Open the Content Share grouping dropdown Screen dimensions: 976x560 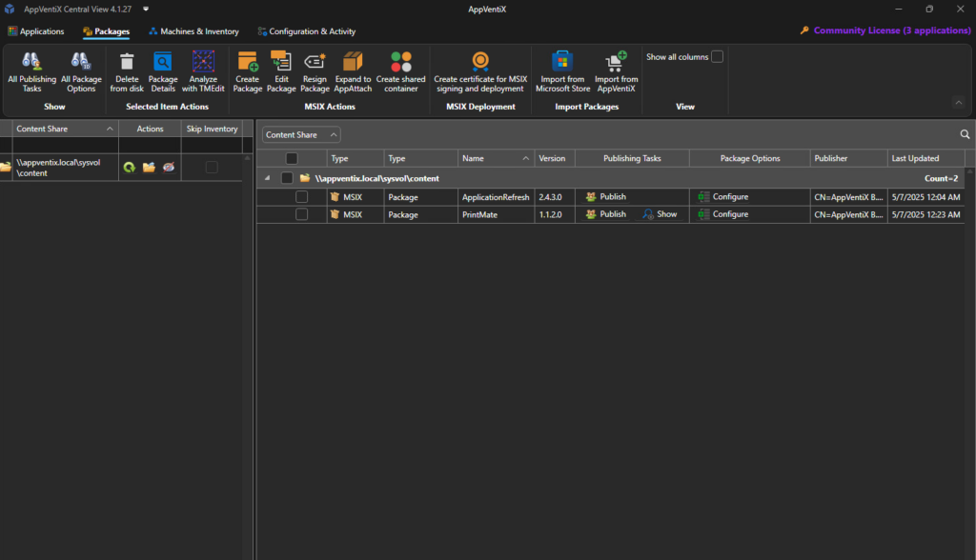[x=300, y=134]
